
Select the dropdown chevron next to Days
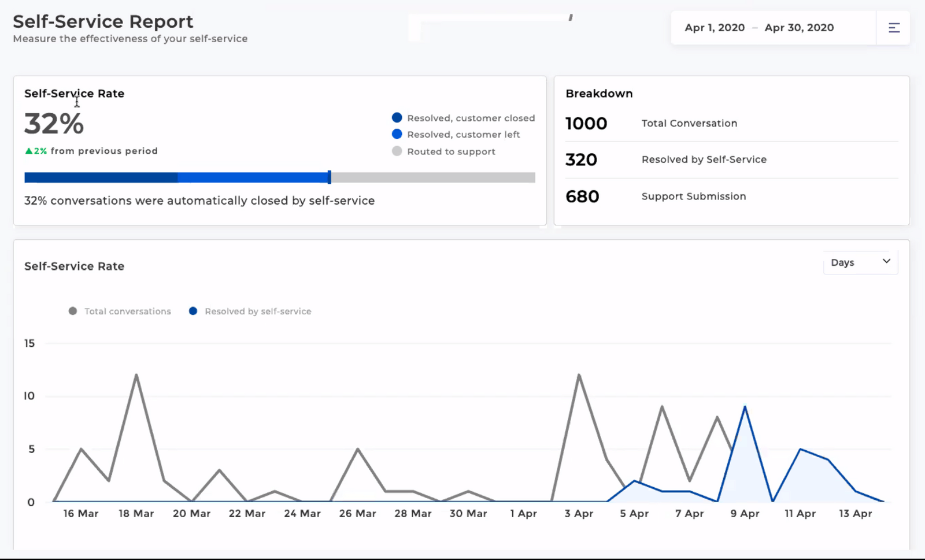point(886,262)
